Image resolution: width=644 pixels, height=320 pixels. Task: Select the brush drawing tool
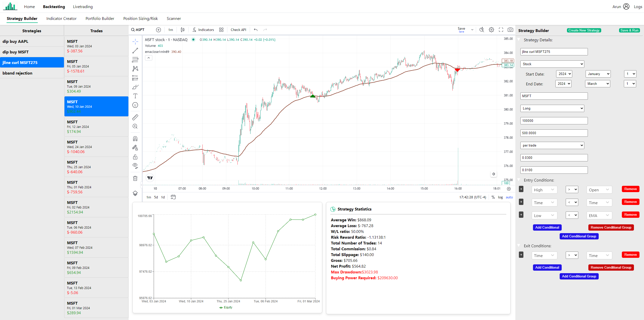[135, 87]
